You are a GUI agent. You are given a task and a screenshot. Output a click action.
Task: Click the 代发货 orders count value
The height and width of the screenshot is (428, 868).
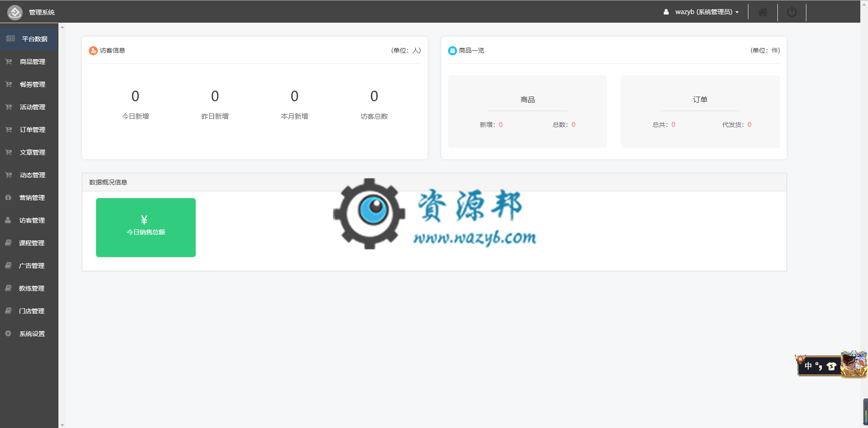[749, 125]
